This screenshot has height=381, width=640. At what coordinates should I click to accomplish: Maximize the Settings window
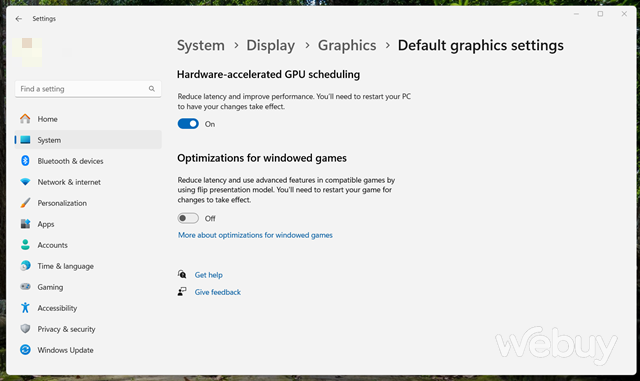point(600,14)
